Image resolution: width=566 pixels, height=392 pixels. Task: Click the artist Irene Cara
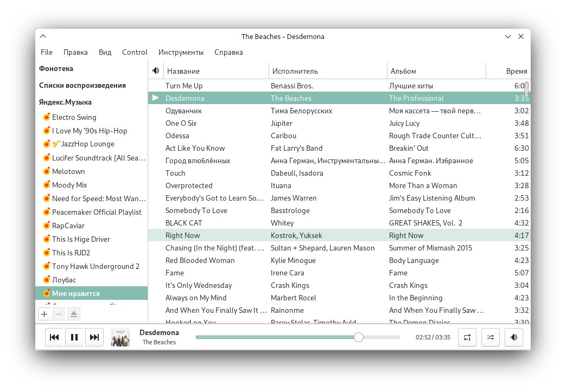(x=287, y=273)
